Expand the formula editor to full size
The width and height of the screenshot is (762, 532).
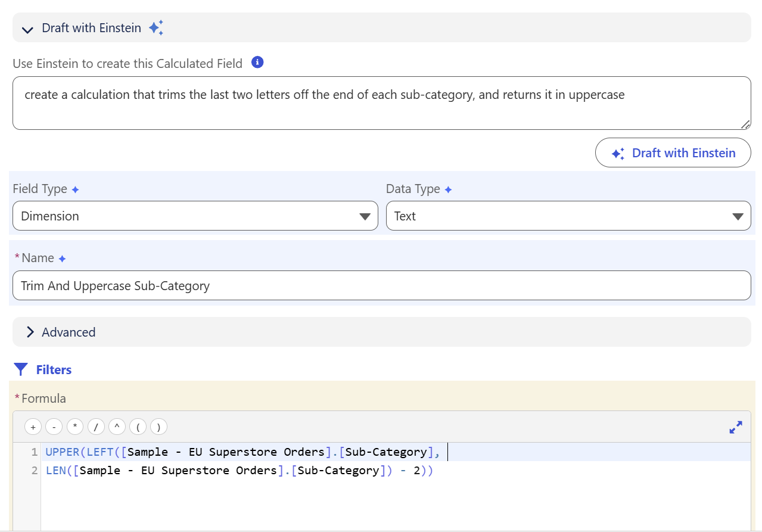click(x=736, y=427)
